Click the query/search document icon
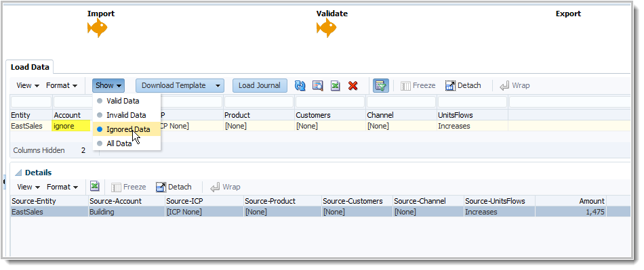644x270 pixels. click(x=318, y=86)
